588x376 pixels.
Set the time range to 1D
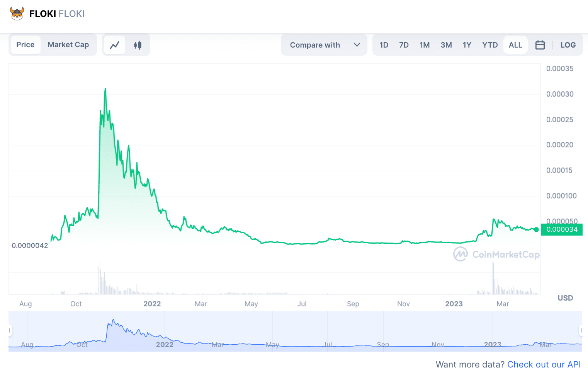[384, 45]
